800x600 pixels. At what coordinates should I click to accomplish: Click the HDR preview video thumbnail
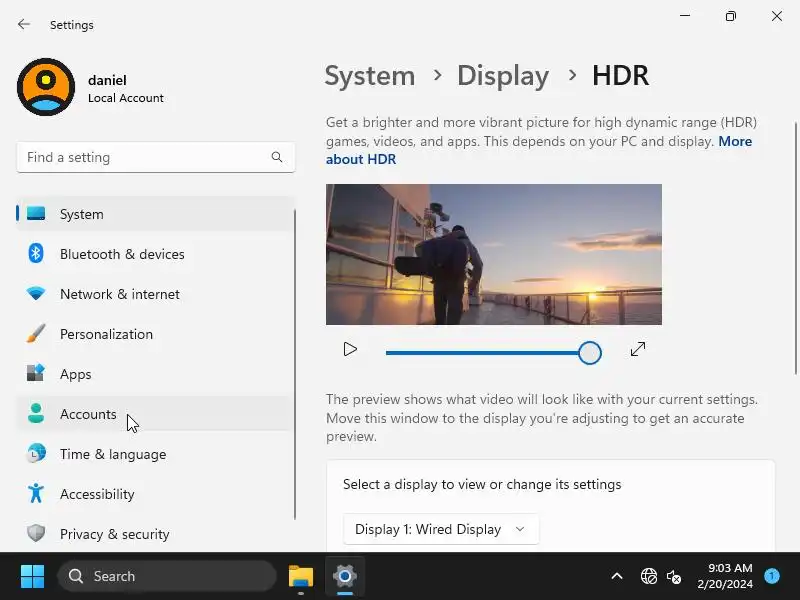[494, 254]
